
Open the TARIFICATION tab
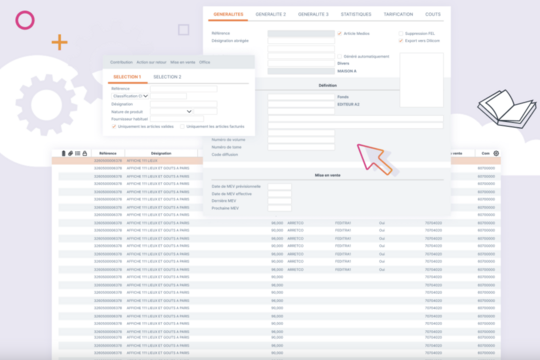[x=398, y=14]
